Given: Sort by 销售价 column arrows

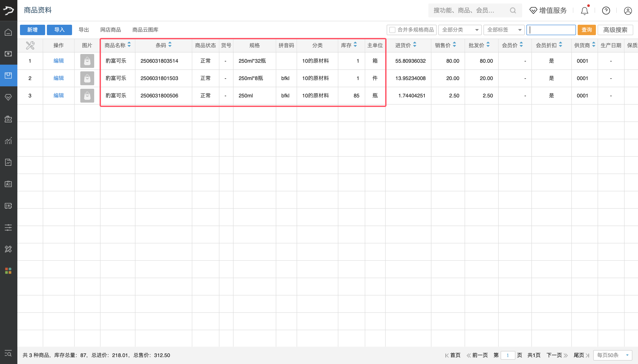Looking at the screenshot, I should click(x=454, y=44).
